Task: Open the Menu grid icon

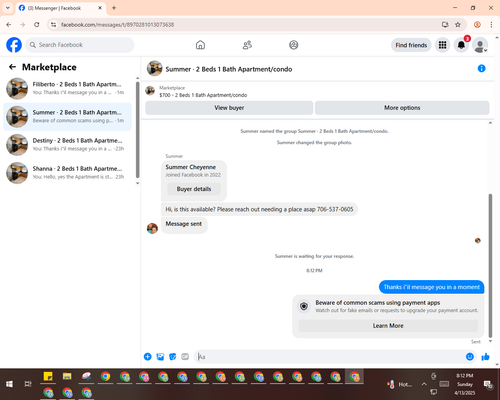Action: coord(442,45)
